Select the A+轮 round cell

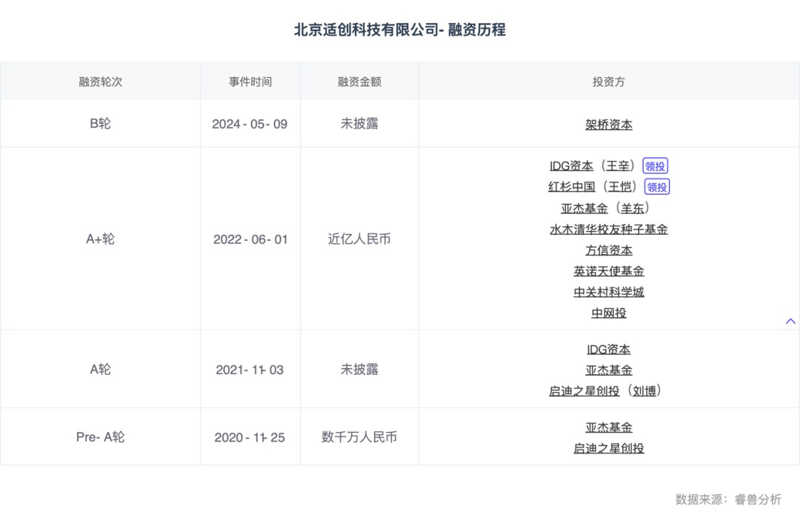click(x=101, y=239)
